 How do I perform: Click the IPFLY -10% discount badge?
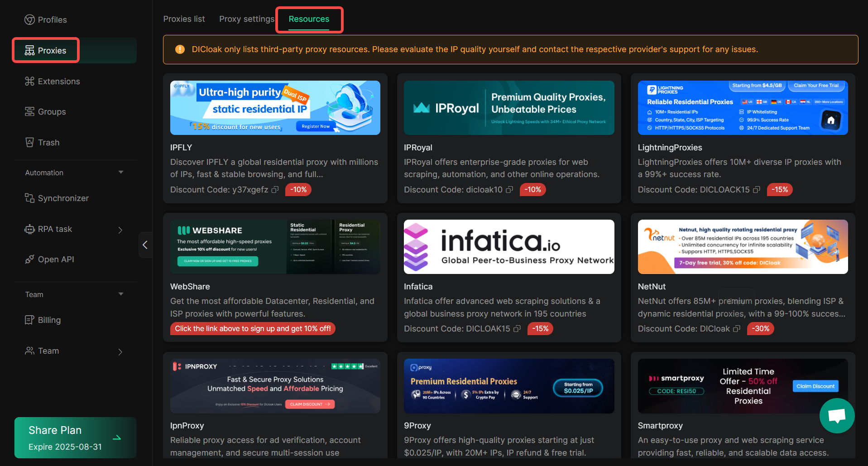point(298,190)
